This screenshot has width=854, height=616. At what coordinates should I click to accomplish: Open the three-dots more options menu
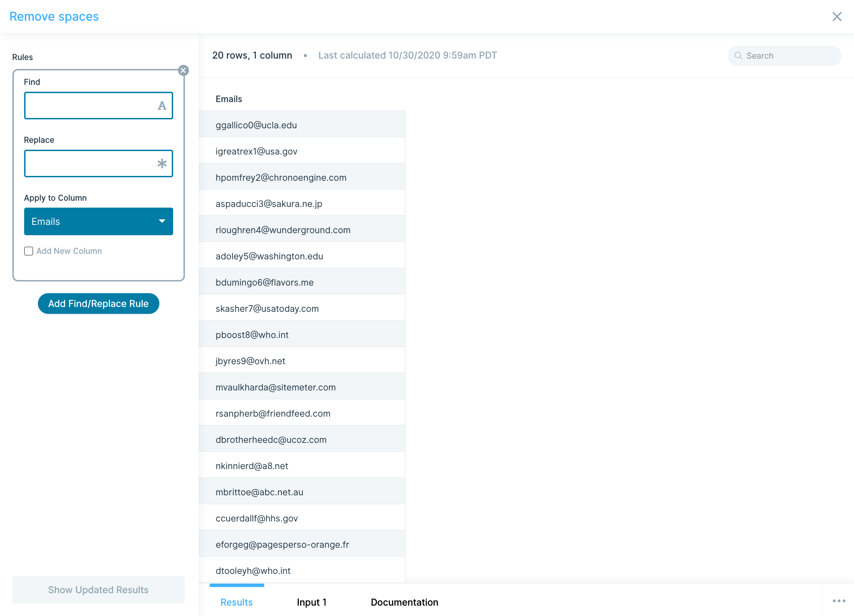(838, 601)
